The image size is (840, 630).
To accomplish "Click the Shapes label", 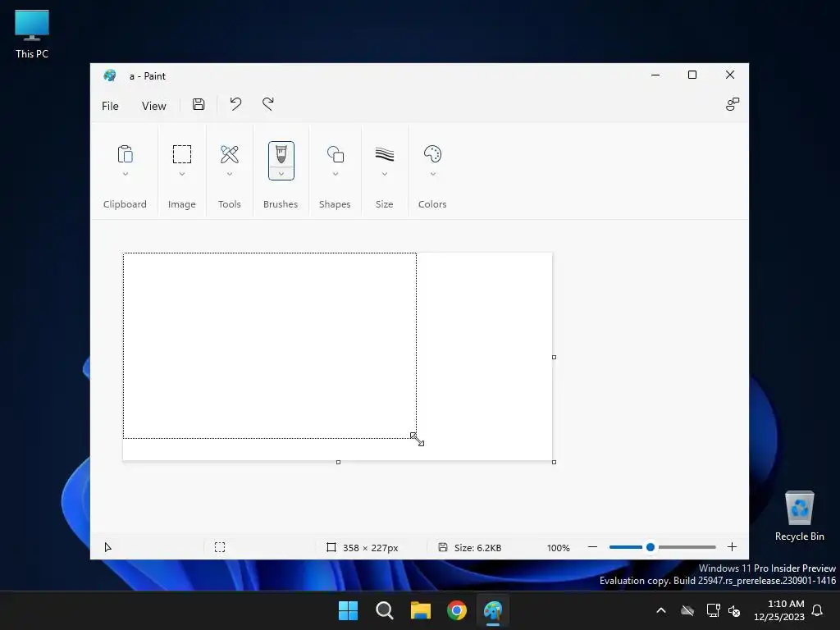I will 335,204.
